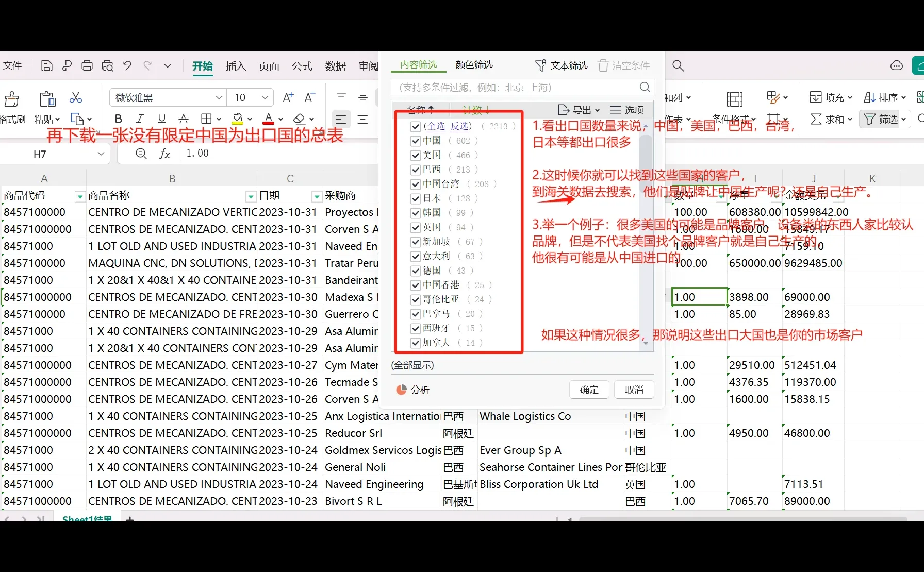Undo the last action

pyautogui.click(x=127, y=65)
